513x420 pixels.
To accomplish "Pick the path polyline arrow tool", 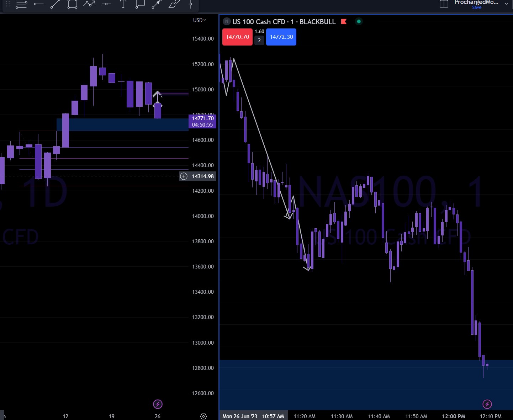I will [89, 4].
